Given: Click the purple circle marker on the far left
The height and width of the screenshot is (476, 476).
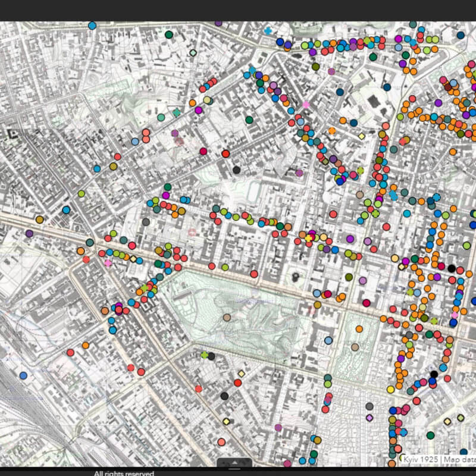Looking at the screenshot, I should point(29,234).
